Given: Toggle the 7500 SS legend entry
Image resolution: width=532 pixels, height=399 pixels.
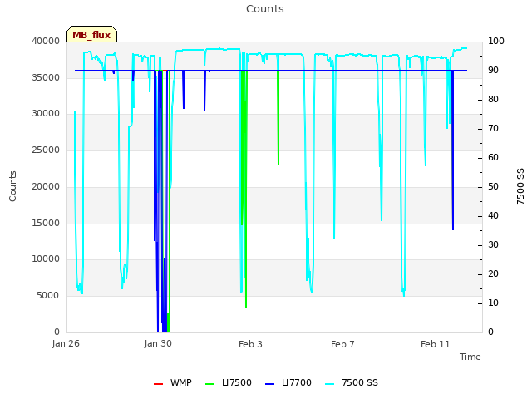Looking at the screenshot, I should click(x=351, y=382).
